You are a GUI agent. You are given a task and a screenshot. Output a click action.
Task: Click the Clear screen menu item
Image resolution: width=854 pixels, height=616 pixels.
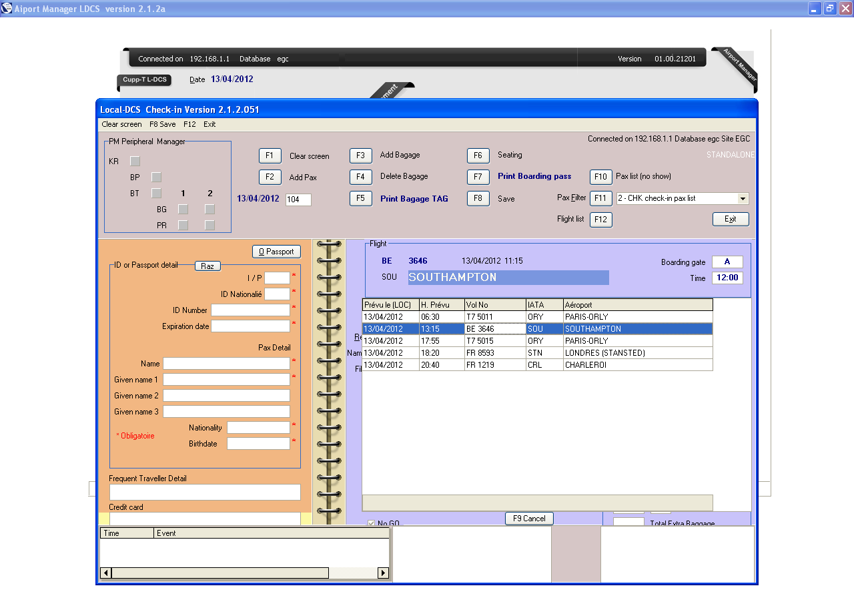121,124
